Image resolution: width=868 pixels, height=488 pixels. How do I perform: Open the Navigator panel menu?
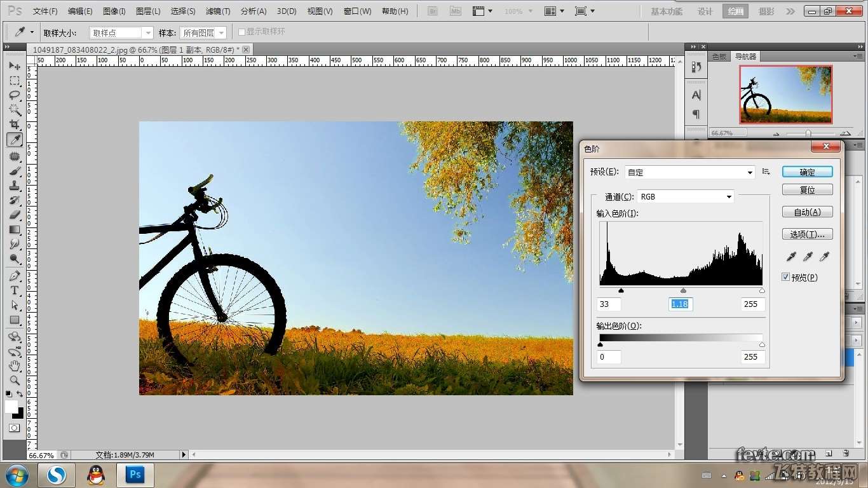pyautogui.click(x=858, y=56)
